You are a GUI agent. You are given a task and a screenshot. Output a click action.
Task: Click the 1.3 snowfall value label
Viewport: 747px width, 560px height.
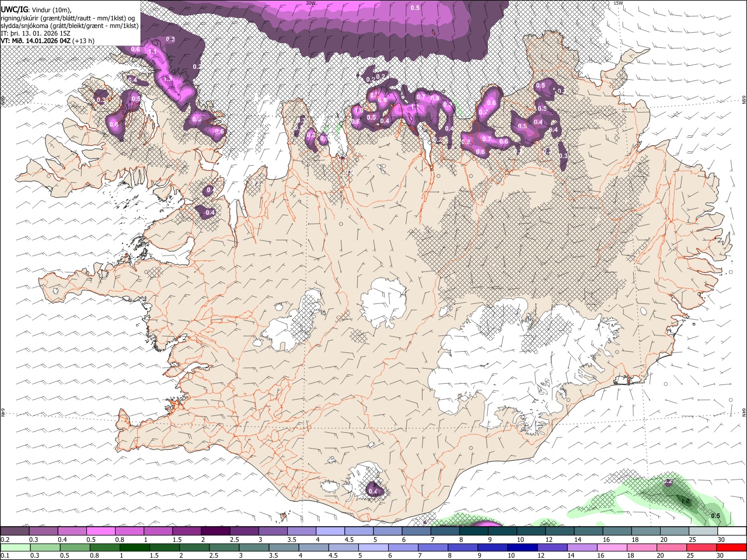click(x=166, y=79)
